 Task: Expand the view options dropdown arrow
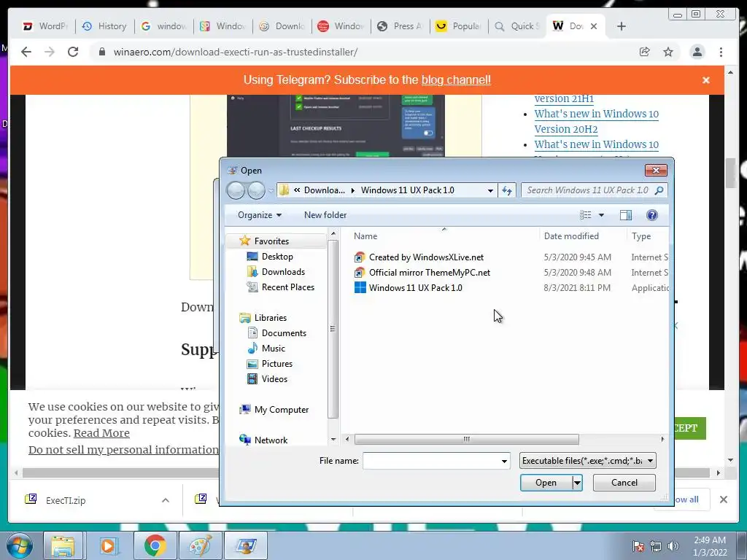coord(601,215)
